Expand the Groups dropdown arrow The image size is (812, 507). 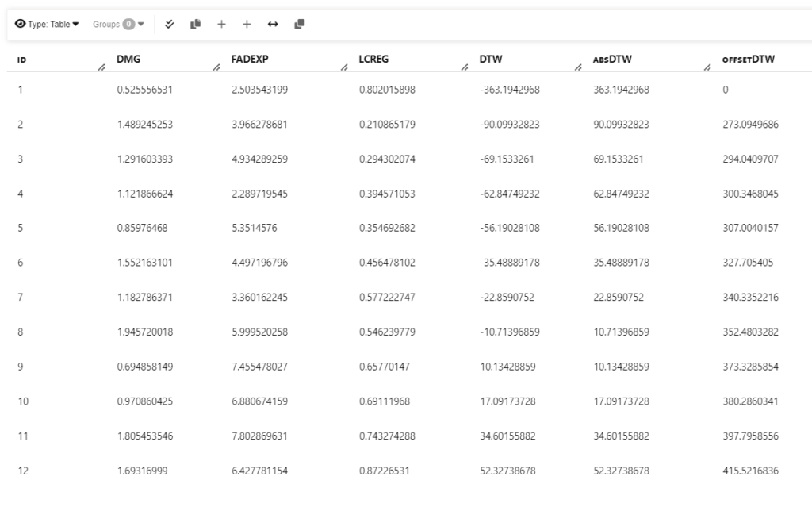tap(141, 25)
